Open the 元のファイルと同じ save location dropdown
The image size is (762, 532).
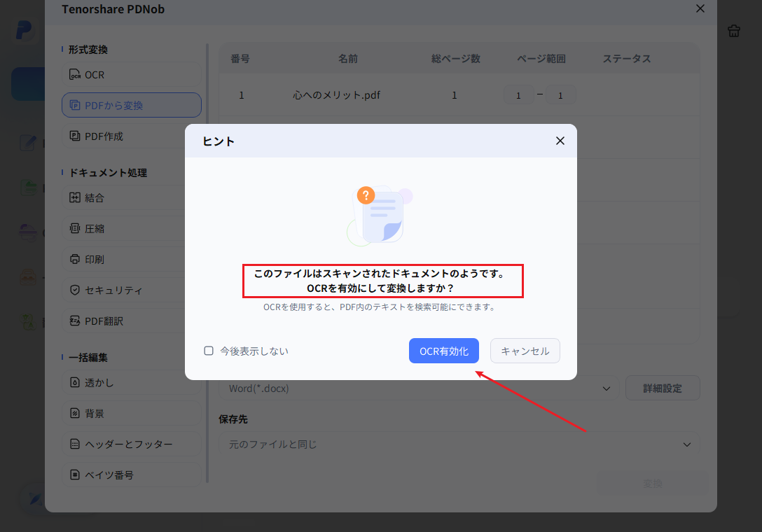click(459, 444)
